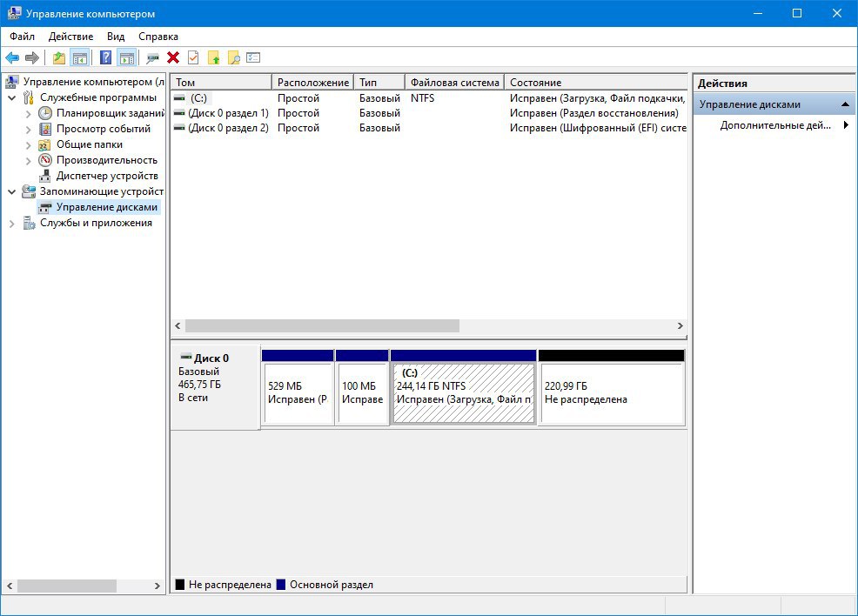Viewport: 858px width, 616px height.
Task: Select the 220,99 ГБ unallocated space block
Action: [x=612, y=388]
